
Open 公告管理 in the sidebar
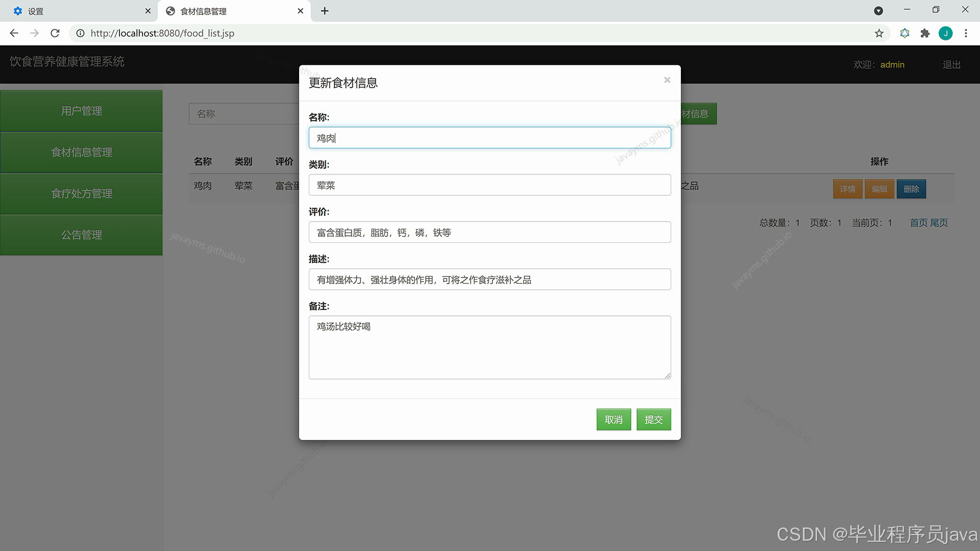81,235
